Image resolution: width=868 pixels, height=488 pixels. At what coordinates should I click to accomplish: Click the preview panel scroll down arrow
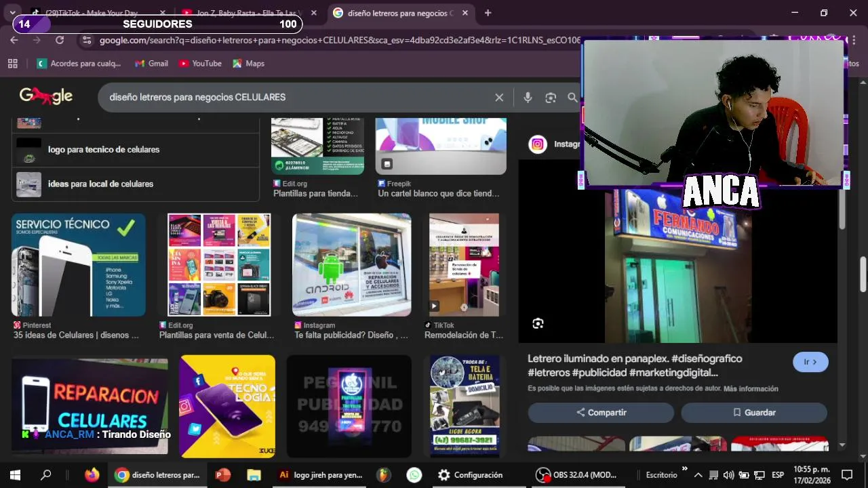point(842,445)
